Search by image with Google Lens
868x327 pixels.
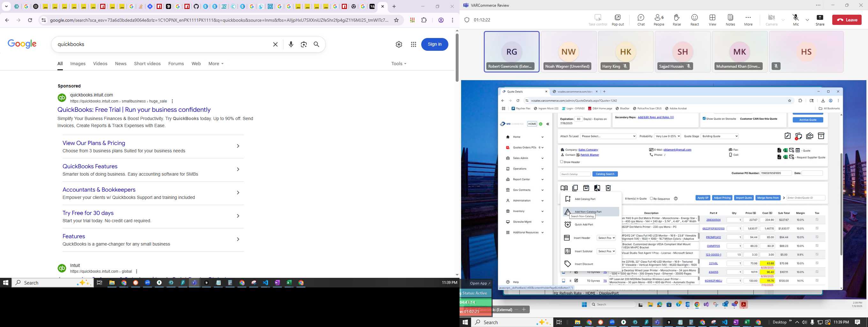[303, 44]
